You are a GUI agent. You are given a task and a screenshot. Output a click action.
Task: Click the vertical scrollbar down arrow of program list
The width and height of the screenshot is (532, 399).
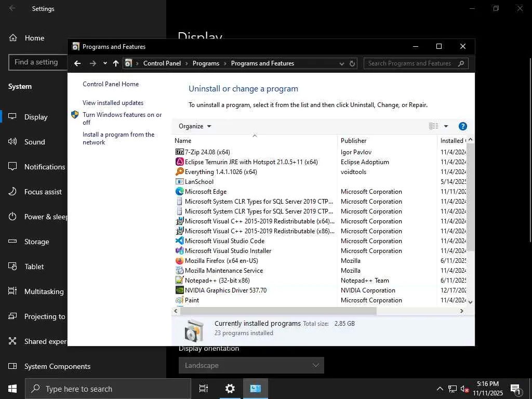point(470,302)
